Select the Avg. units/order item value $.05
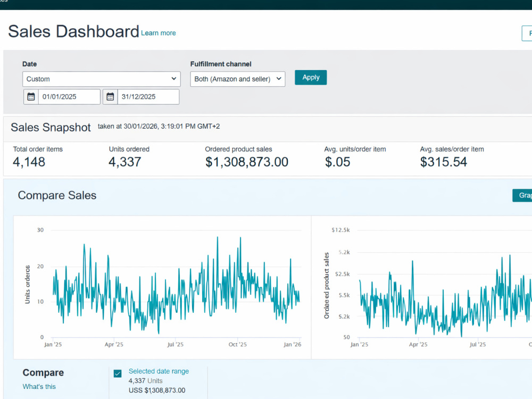Screen dimensions: 532x399 click(337, 162)
